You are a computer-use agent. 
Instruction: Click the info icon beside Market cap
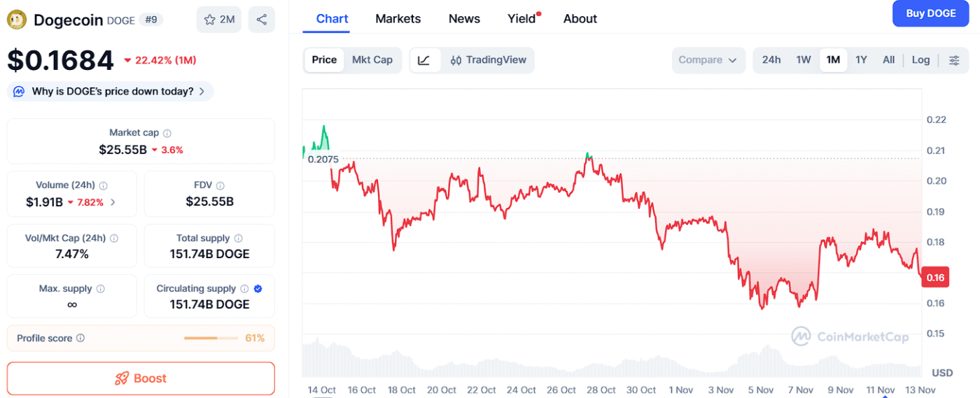[167, 133]
